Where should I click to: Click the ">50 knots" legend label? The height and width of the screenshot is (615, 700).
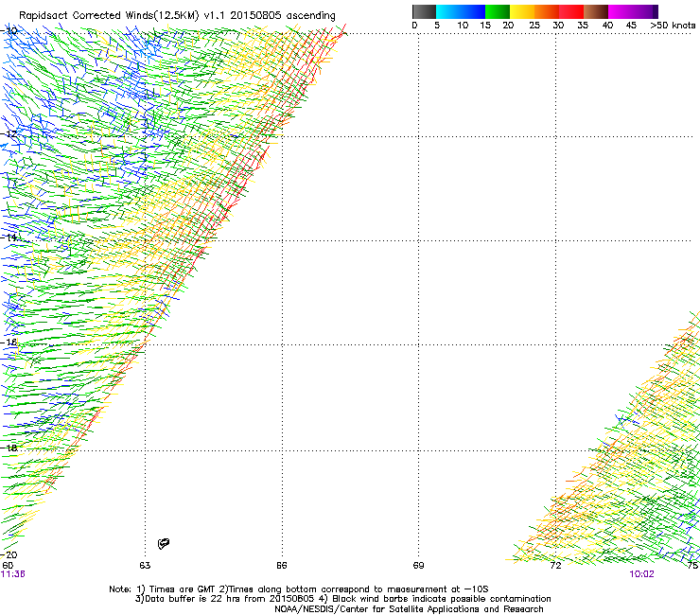pos(673,26)
